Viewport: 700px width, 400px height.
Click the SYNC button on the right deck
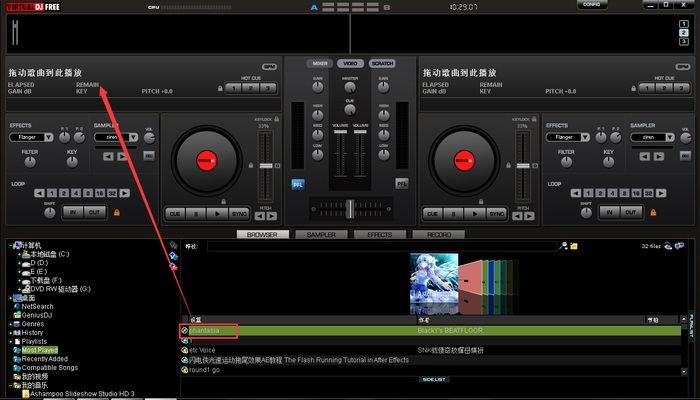click(496, 213)
